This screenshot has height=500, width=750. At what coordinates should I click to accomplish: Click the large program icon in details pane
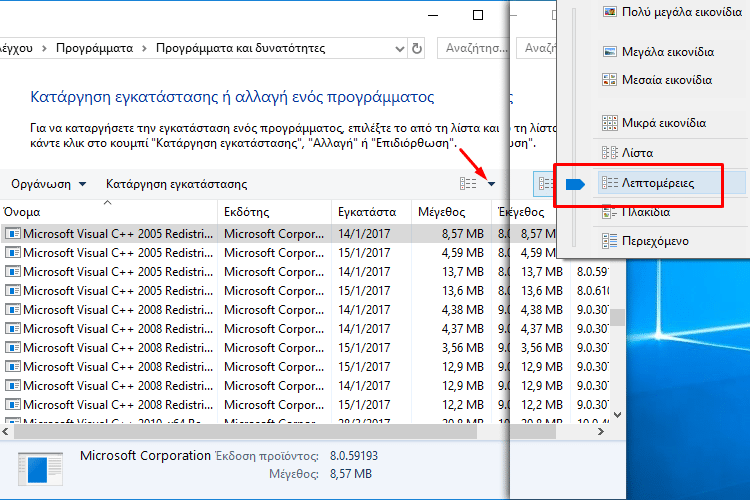click(40, 469)
